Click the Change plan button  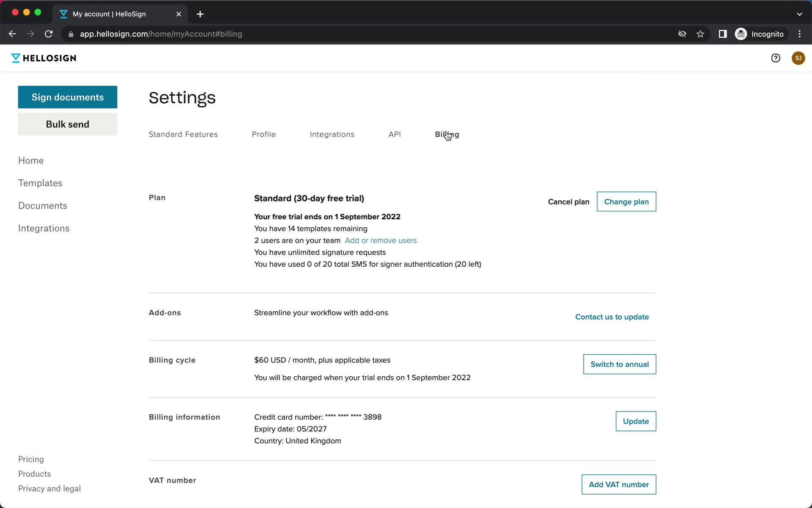[x=626, y=202]
